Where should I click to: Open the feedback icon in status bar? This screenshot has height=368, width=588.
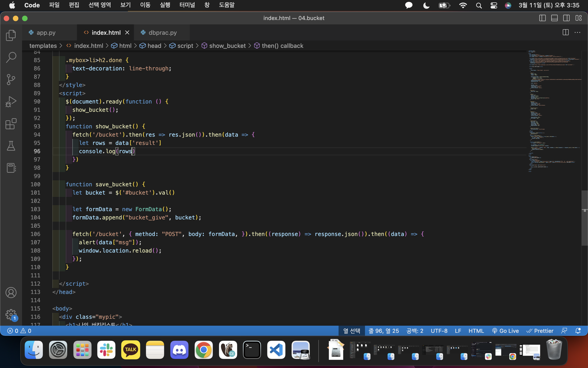point(564,331)
